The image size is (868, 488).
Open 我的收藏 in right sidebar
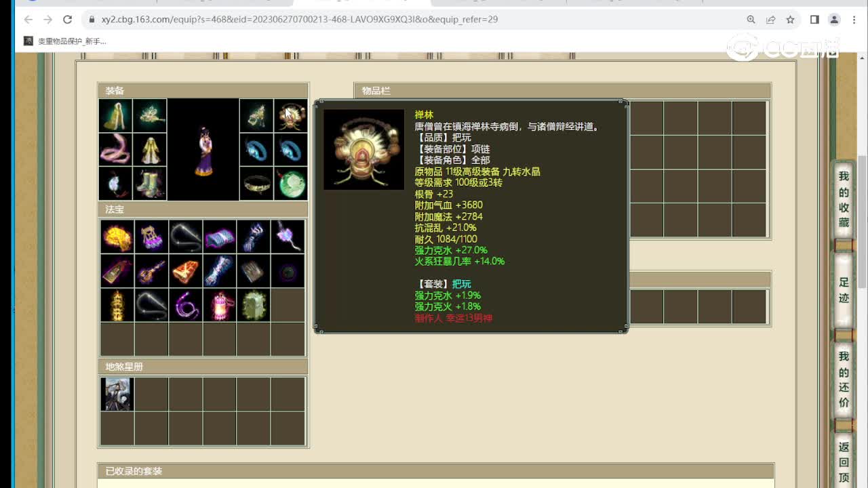[x=844, y=199]
